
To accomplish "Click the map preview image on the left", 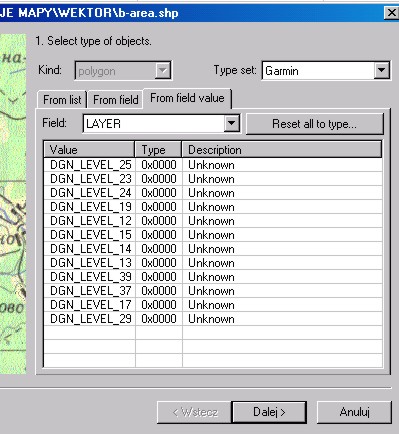I will pos(13,203).
